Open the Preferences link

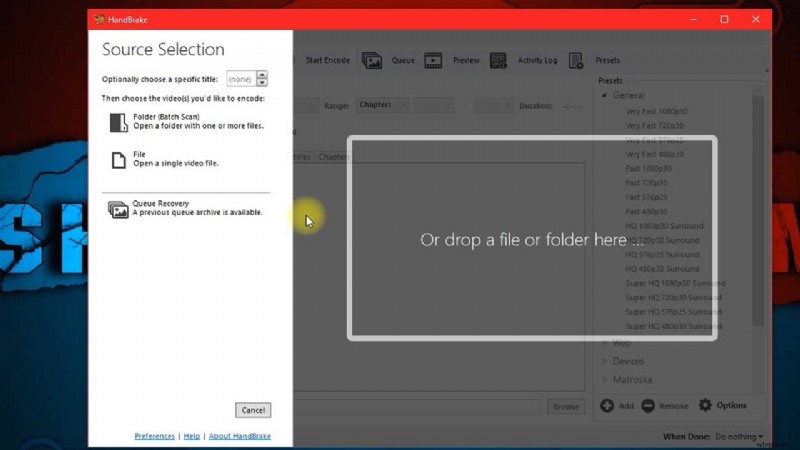click(154, 436)
